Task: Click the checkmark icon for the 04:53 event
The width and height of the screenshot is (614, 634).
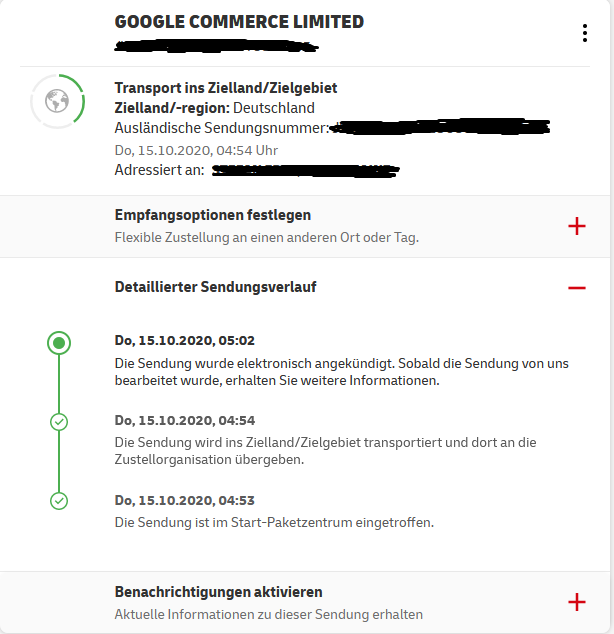Action: (59, 501)
